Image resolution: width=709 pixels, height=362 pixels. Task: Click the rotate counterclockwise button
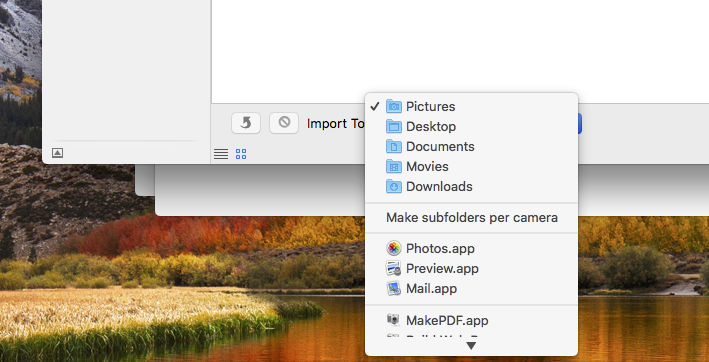(246, 123)
